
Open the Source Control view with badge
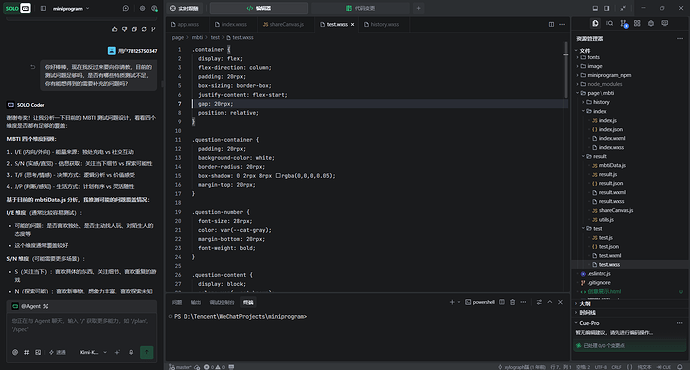624,23
